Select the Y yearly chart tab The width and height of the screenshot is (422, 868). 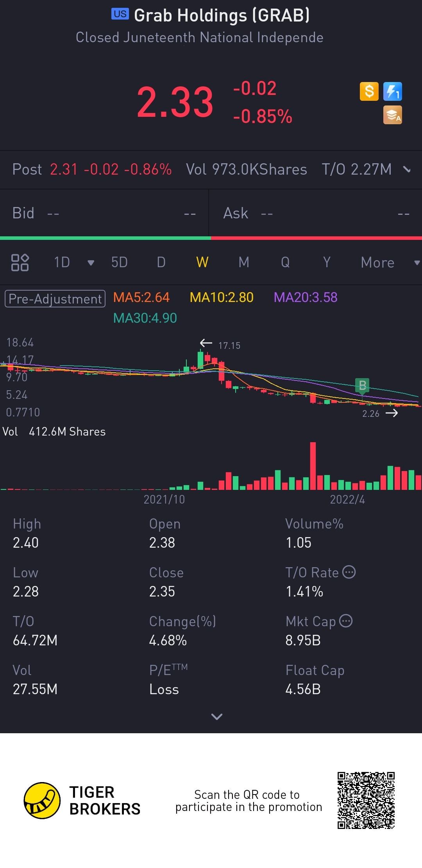coord(327,263)
